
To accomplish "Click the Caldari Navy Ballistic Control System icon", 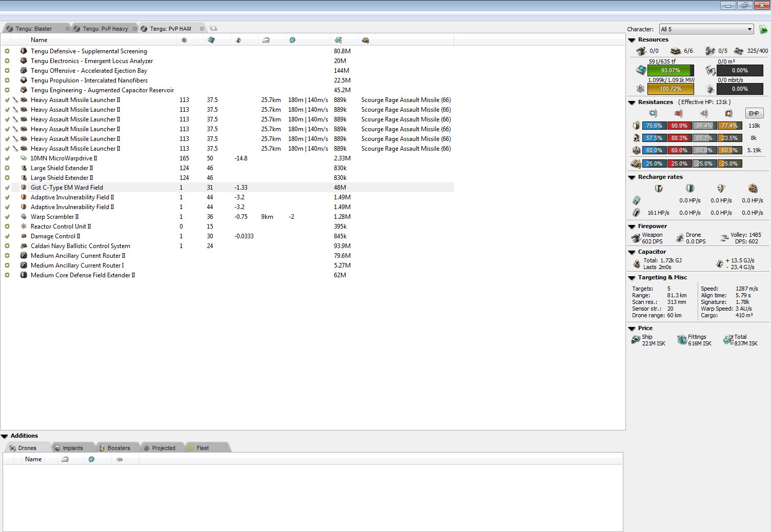I will (24, 246).
